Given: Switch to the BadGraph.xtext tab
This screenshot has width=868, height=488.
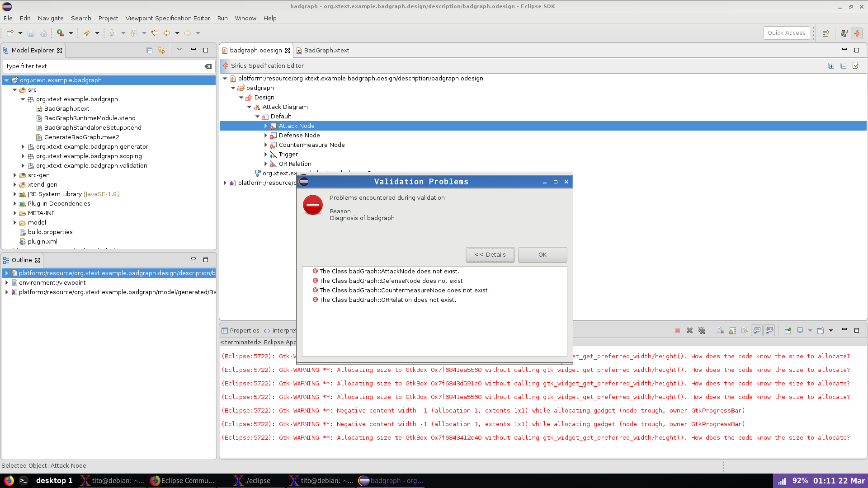Looking at the screenshot, I should coord(326,50).
